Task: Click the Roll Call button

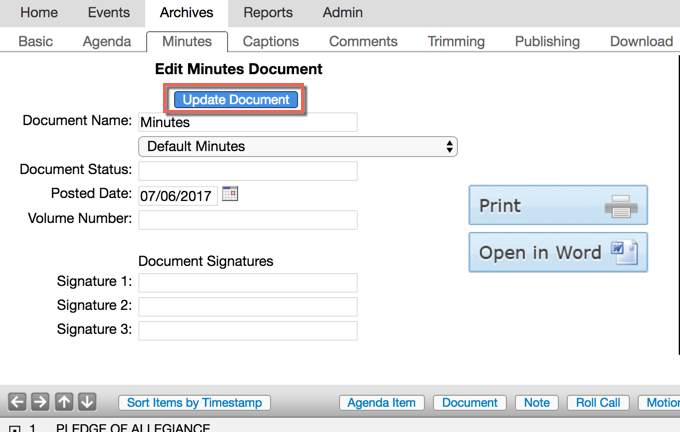Action: (600, 403)
